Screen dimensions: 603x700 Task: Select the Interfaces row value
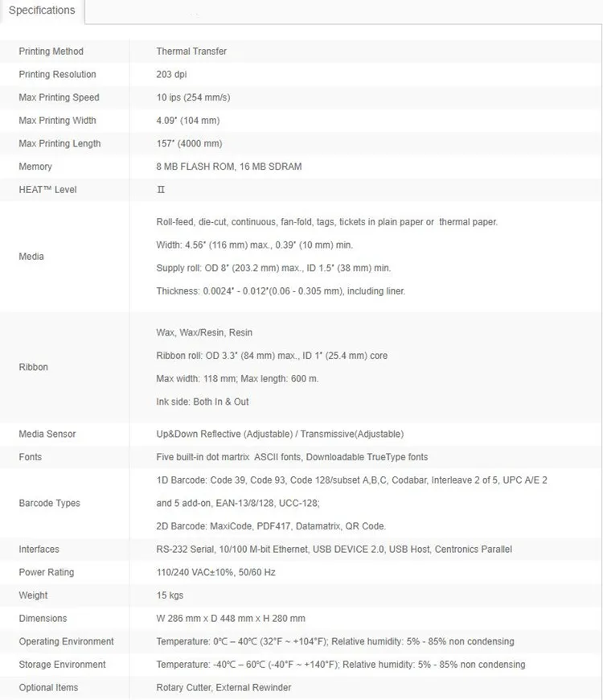point(334,550)
